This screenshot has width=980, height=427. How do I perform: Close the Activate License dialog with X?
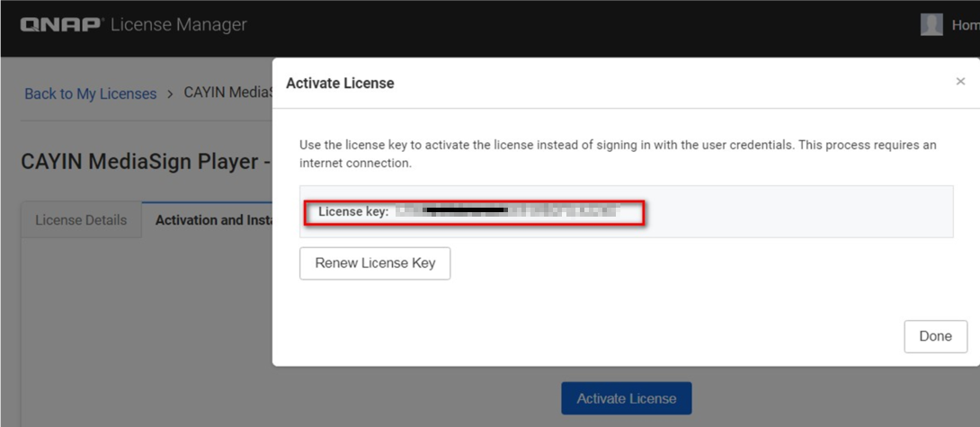click(x=960, y=82)
